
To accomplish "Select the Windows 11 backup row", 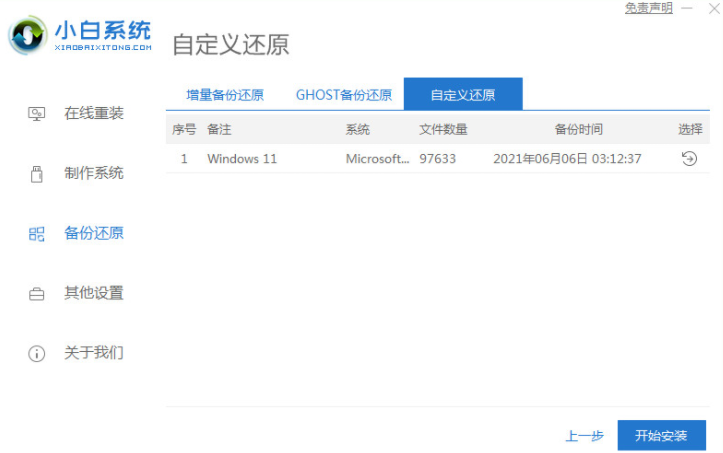I will pos(438,159).
